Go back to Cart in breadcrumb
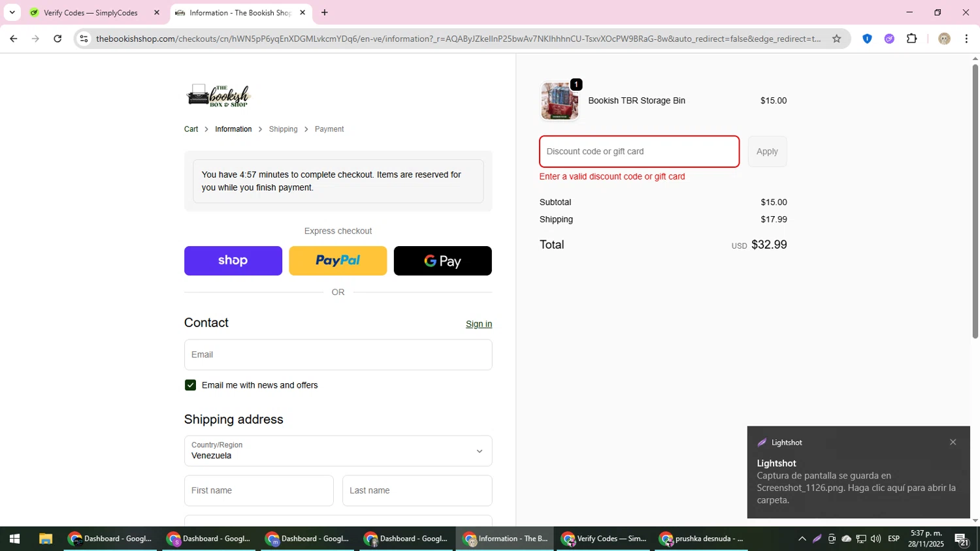 tap(191, 129)
